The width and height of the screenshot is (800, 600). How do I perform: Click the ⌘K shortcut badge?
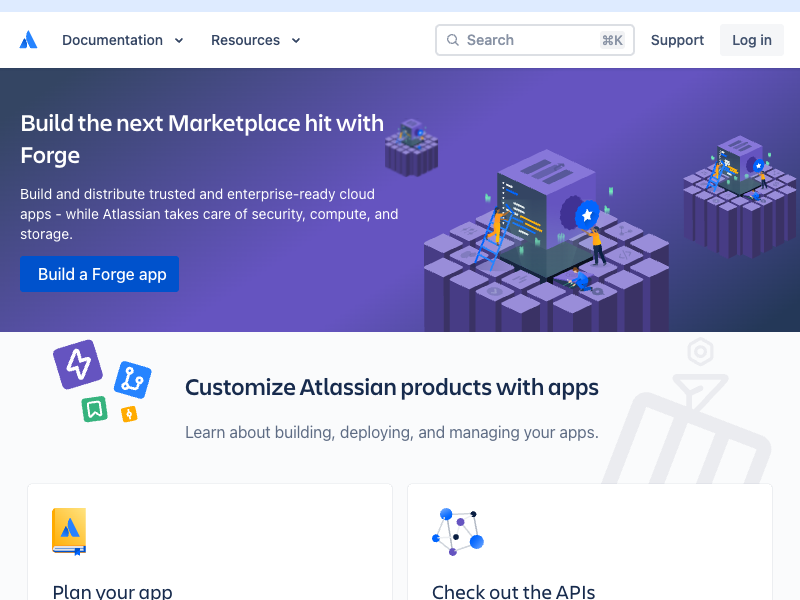click(612, 40)
